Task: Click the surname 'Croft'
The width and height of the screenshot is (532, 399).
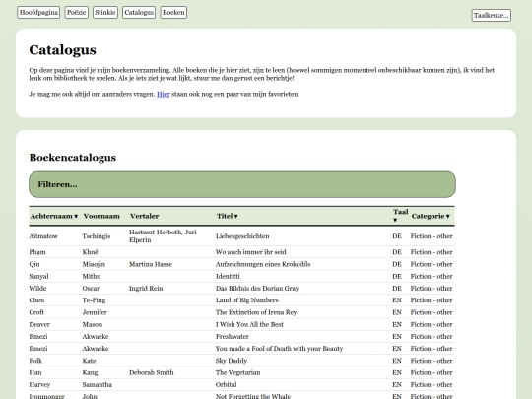Action: [x=36, y=312]
